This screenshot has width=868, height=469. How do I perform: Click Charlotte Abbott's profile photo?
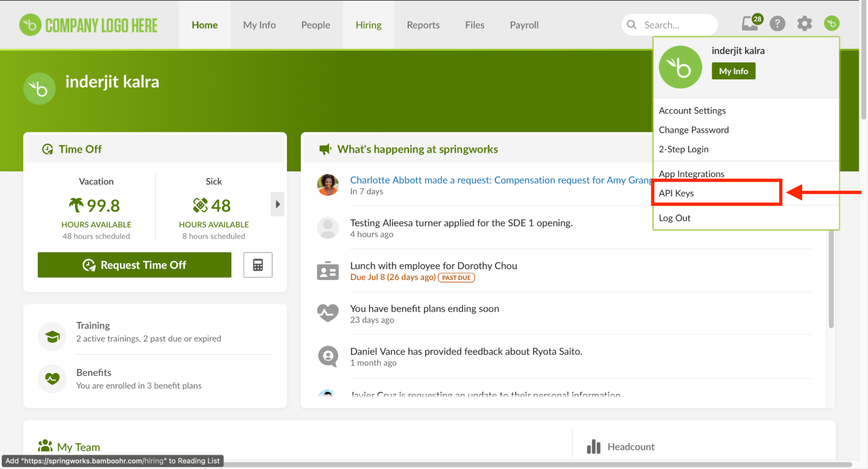[328, 185]
